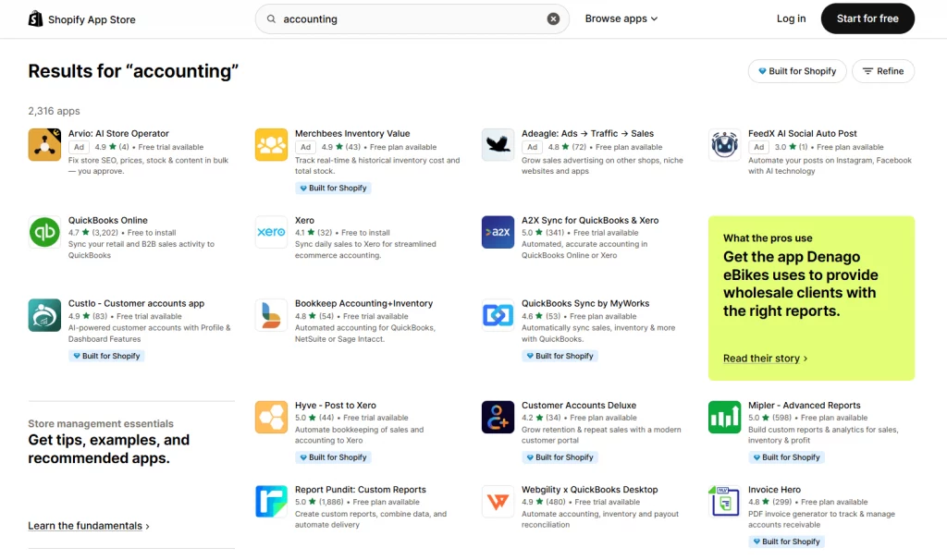Toggle the Built for Shopify filter

797,71
